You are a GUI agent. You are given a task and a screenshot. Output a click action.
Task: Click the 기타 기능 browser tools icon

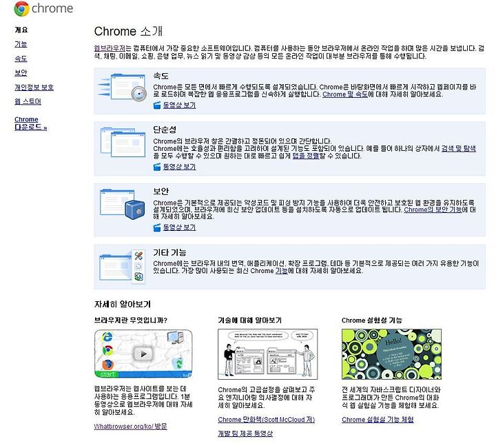pyautogui.click(x=123, y=267)
